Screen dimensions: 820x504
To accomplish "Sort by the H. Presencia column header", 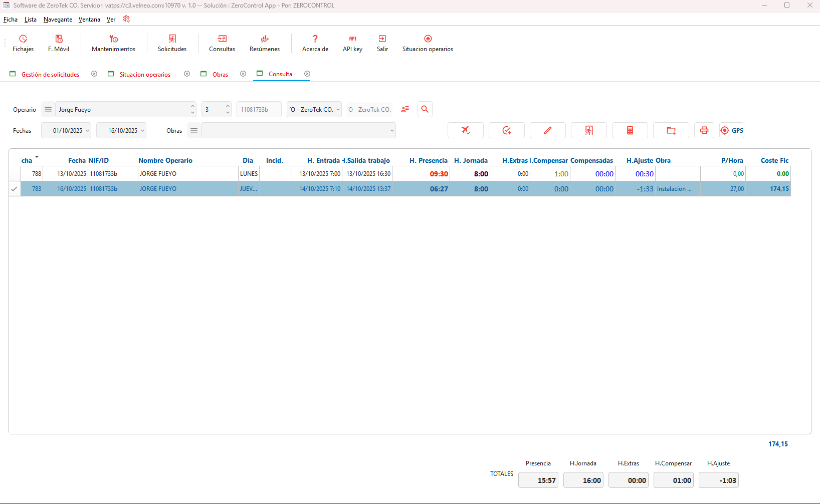I will pos(428,160).
